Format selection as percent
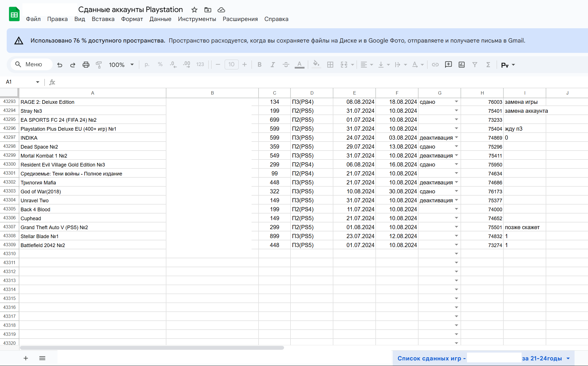588x366 pixels. pos(160,65)
